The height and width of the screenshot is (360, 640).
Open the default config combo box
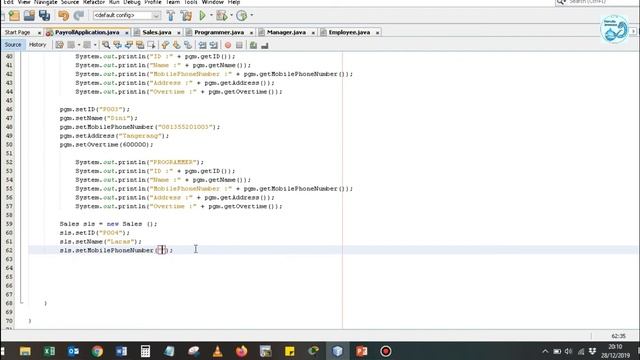[x=127, y=15]
